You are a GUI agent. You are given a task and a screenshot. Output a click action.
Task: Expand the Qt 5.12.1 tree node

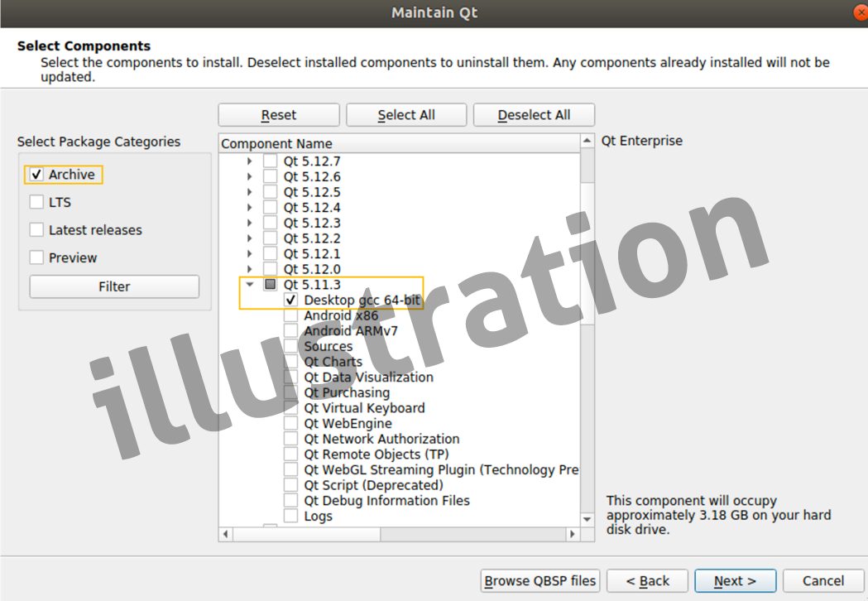[x=250, y=253]
